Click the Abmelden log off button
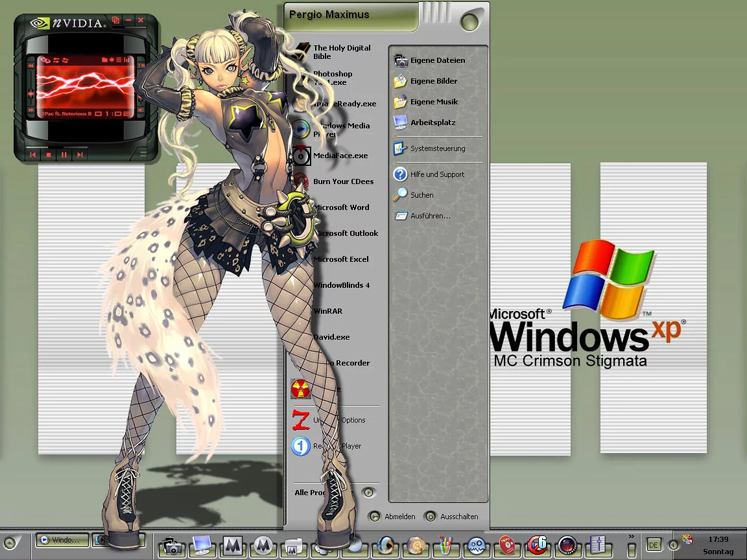Image resolution: width=747 pixels, height=560 pixels. (393, 517)
